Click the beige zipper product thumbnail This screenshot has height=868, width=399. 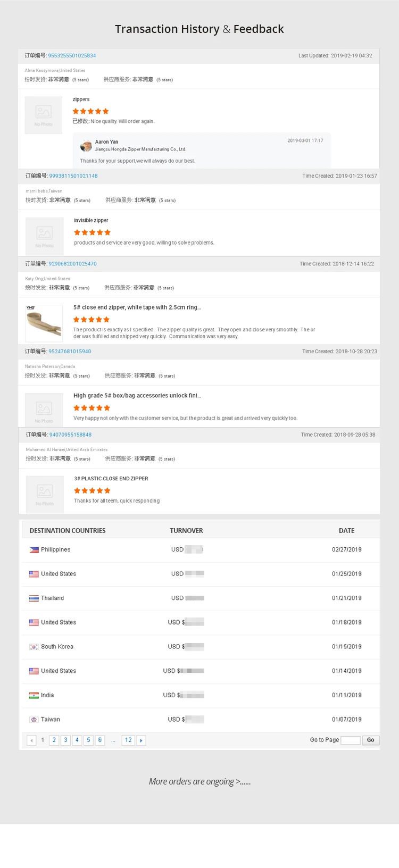click(44, 323)
